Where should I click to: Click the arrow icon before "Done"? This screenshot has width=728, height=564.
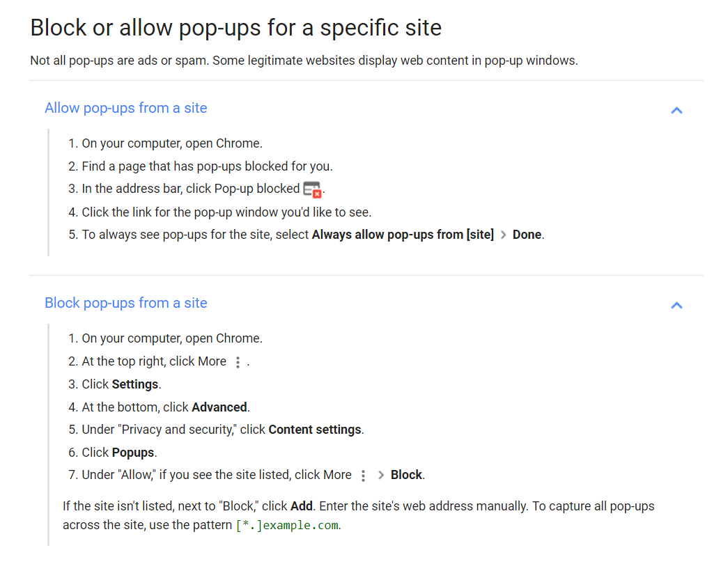click(x=503, y=235)
